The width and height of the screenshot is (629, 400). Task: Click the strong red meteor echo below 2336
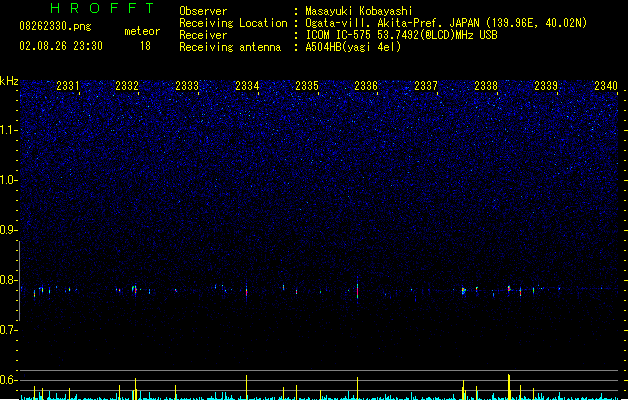click(x=357, y=291)
